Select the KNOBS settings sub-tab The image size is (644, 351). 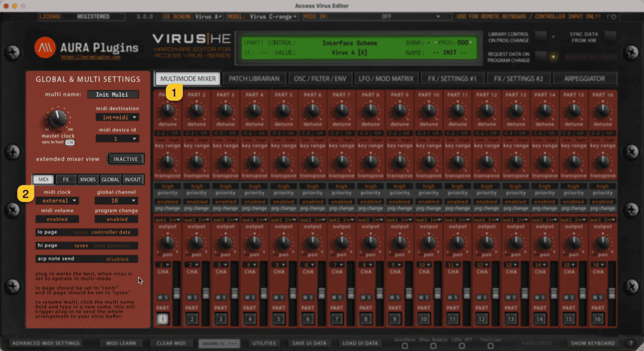[88, 180]
